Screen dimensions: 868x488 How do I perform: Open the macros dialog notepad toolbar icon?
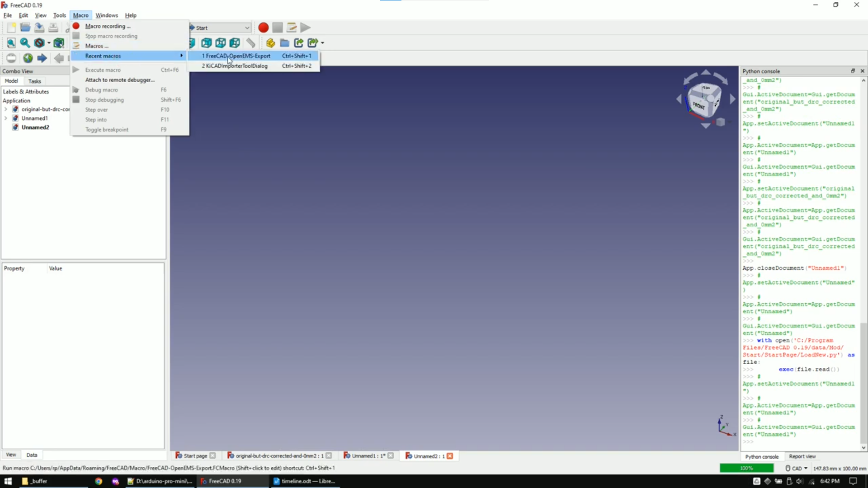click(292, 28)
